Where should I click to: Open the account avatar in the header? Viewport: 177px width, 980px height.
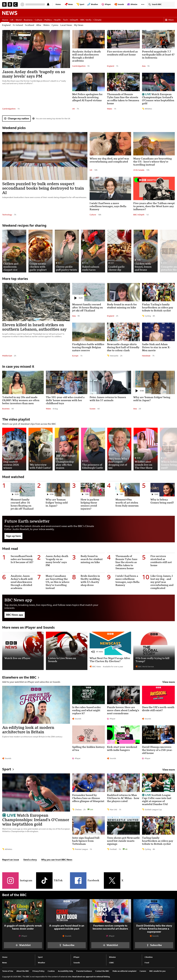22,5
